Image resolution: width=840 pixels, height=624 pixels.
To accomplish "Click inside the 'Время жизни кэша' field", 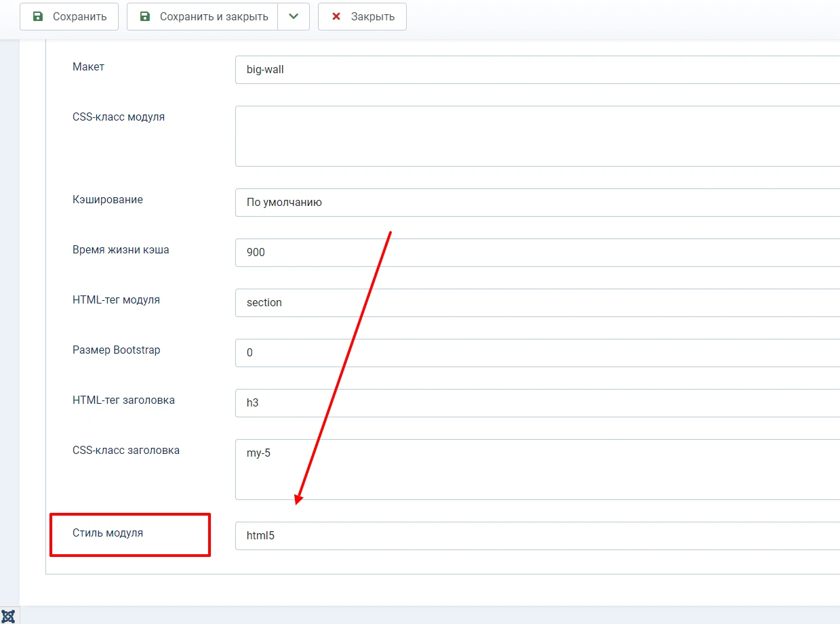I will tap(475, 253).
